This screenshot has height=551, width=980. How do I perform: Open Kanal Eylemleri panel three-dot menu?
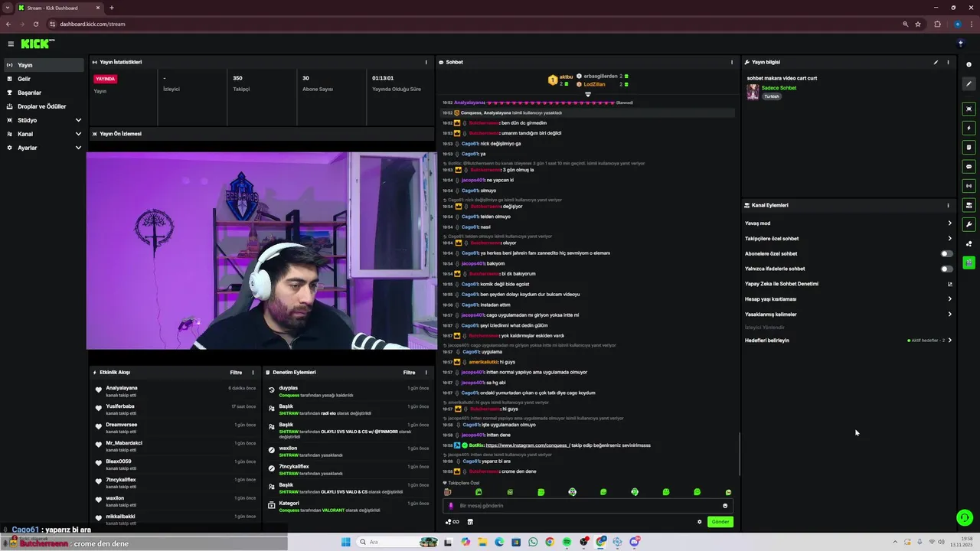(948, 205)
